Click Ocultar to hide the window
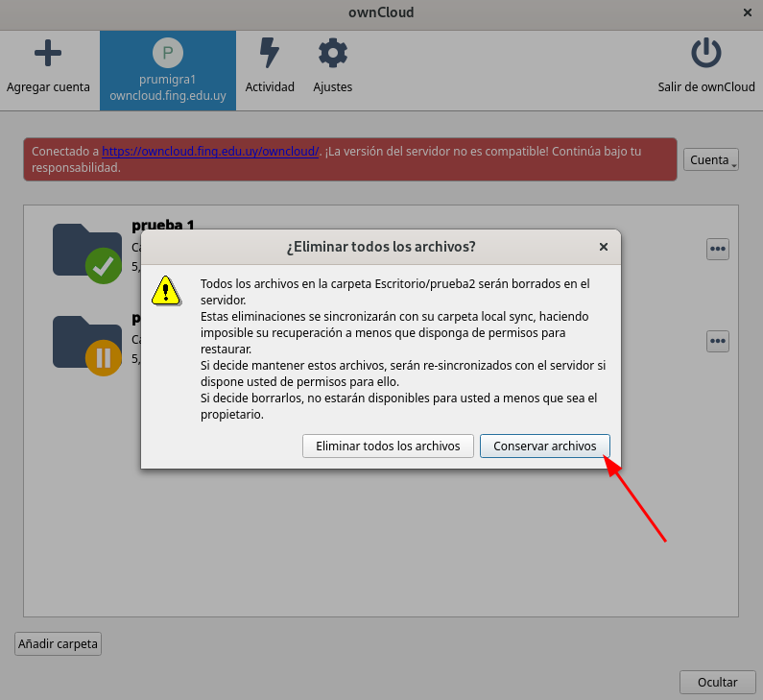Image resolution: width=763 pixels, height=700 pixels. coord(717,683)
